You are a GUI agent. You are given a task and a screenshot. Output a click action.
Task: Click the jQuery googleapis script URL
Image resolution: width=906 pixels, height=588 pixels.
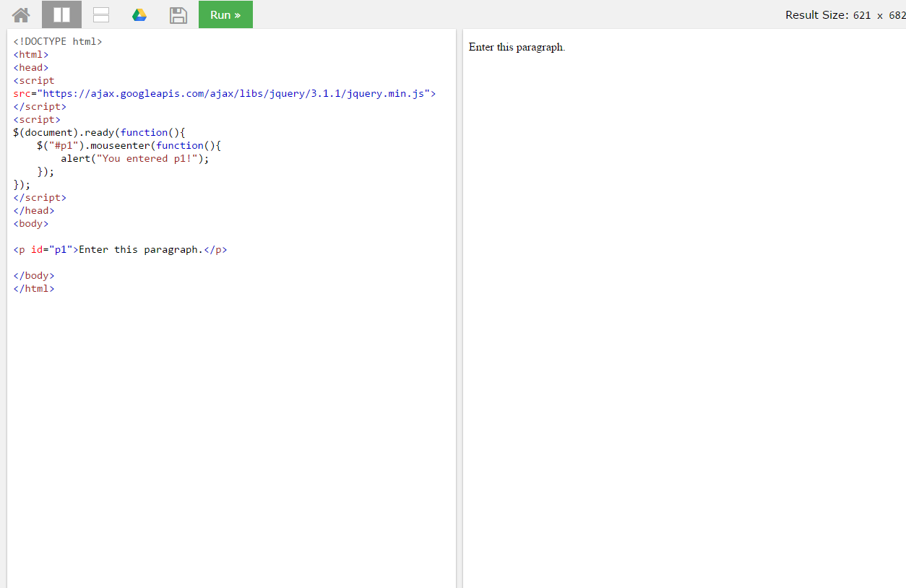[x=233, y=93]
